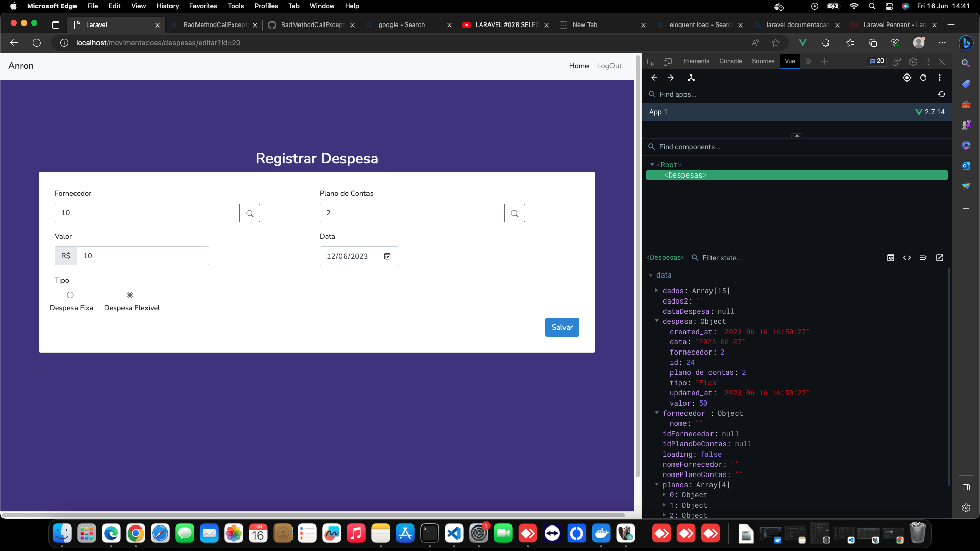
Task: Expand the dados Array[15] node
Action: point(657,291)
